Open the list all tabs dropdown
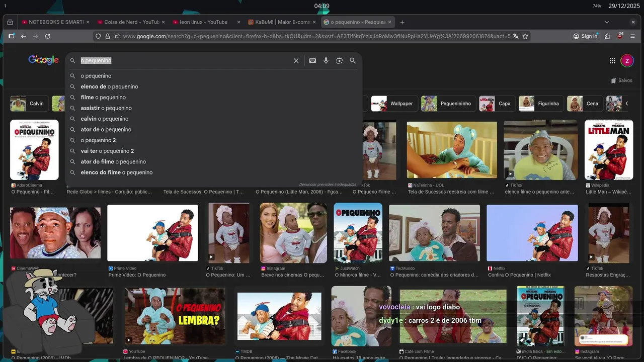This screenshot has height=362, width=644. coord(607,22)
